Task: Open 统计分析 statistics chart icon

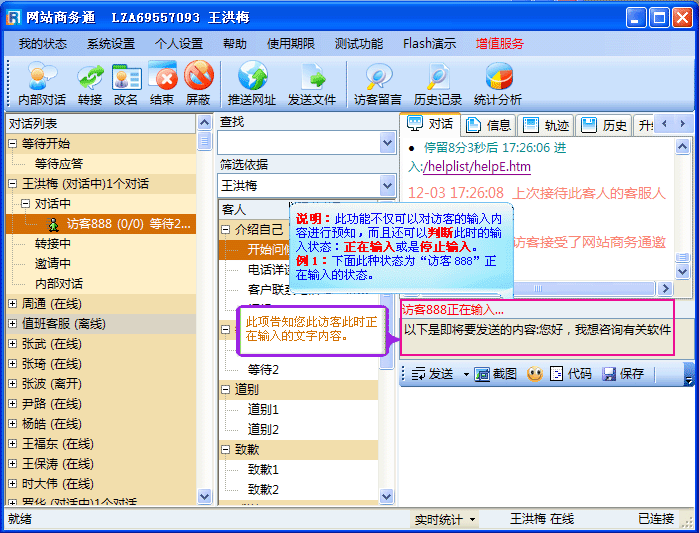Action: point(498,77)
